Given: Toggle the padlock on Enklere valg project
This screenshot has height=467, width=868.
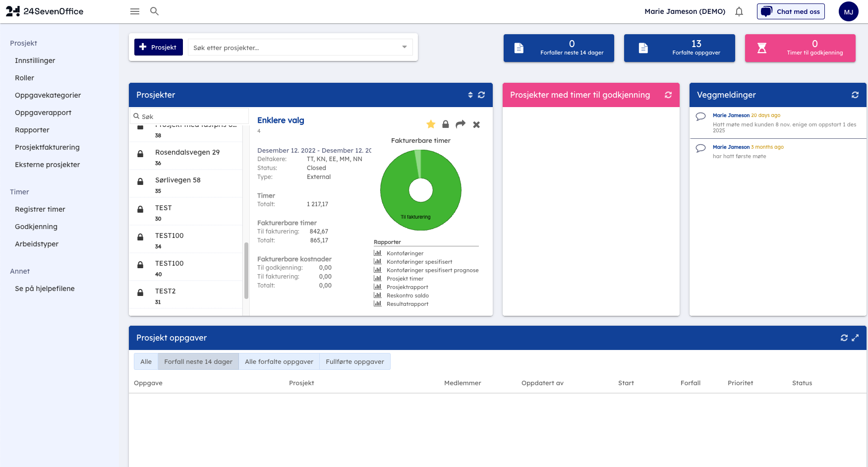Looking at the screenshot, I should point(446,124).
